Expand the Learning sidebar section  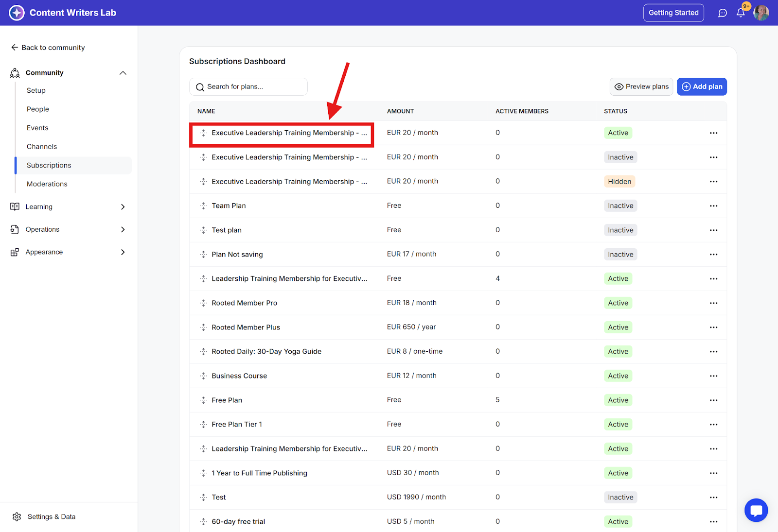[123, 207]
